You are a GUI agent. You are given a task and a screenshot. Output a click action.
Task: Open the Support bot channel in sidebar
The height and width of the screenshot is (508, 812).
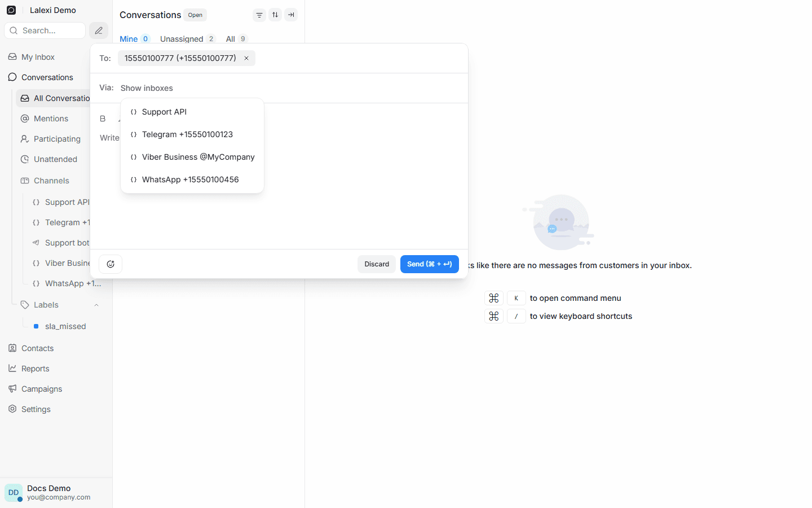tap(61, 243)
